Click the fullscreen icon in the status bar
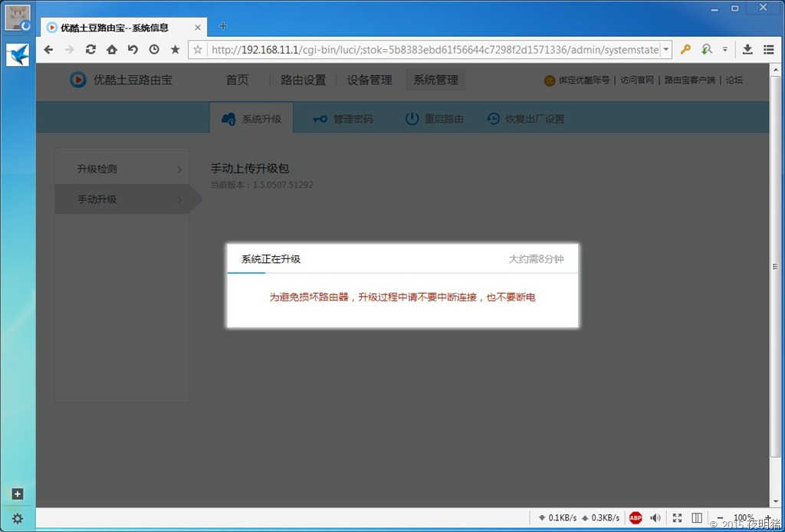The height and width of the screenshot is (532, 785). [677, 518]
